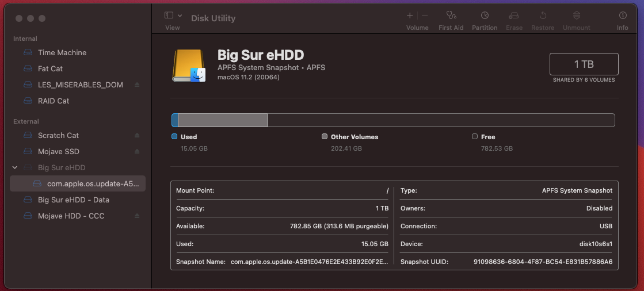Click the External section header
Image resolution: width=644 pixels, height=291 pixels.
tap(26, 121)
